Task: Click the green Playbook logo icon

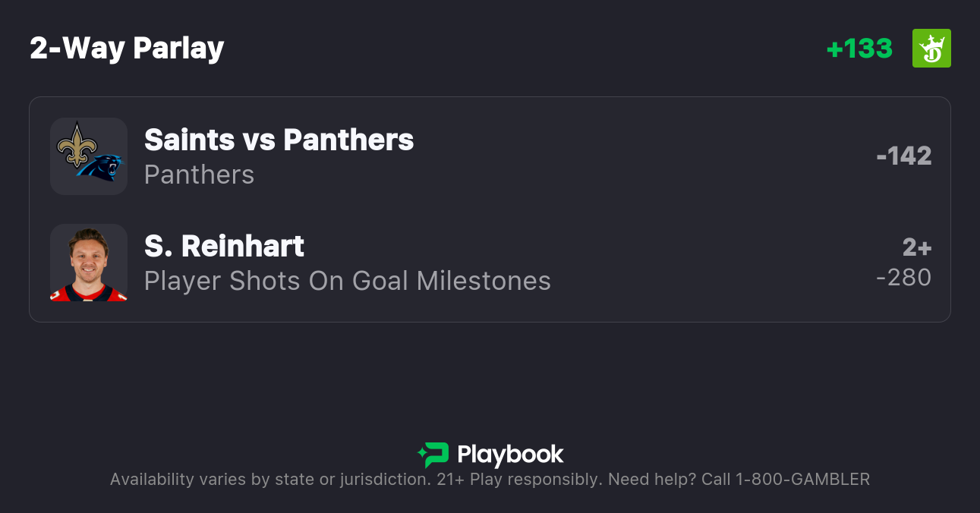Action: (x=433, y=455)
